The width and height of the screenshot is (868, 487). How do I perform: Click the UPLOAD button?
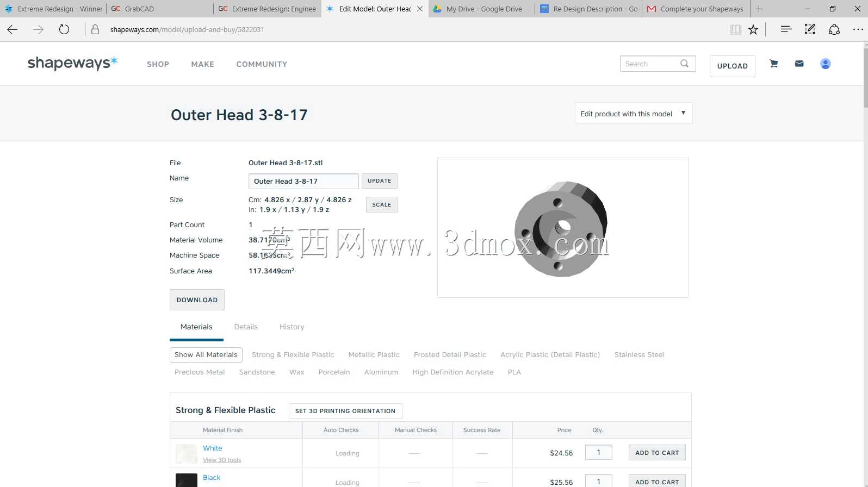click(732, 66)
